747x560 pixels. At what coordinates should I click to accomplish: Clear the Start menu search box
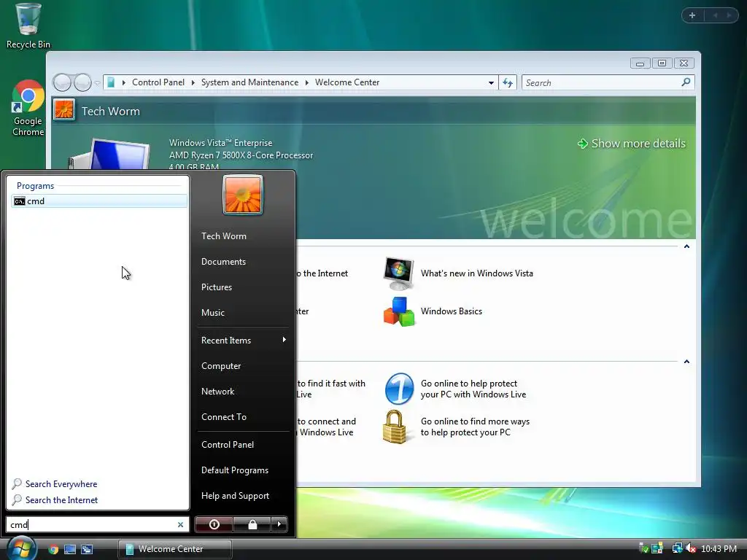[x=181, y=525]
